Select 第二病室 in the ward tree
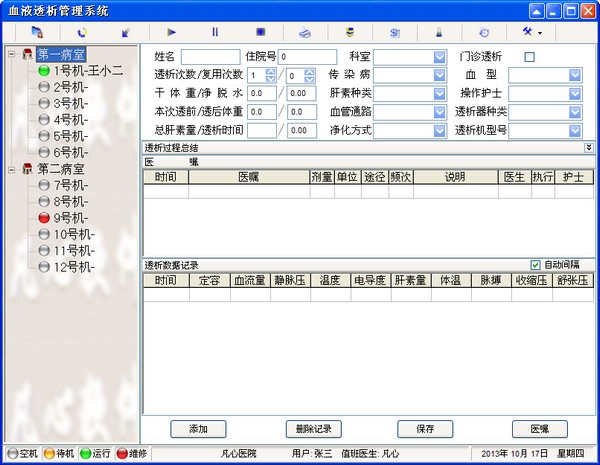The height and width of the screenshot is (465, 600). pyautogui.click(x=60, y=169)
